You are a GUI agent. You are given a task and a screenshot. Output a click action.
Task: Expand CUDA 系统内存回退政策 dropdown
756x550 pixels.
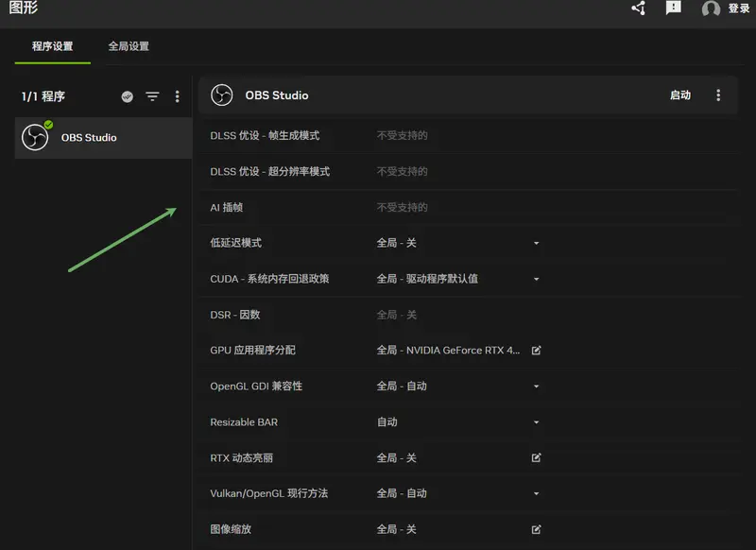point(536,279)
